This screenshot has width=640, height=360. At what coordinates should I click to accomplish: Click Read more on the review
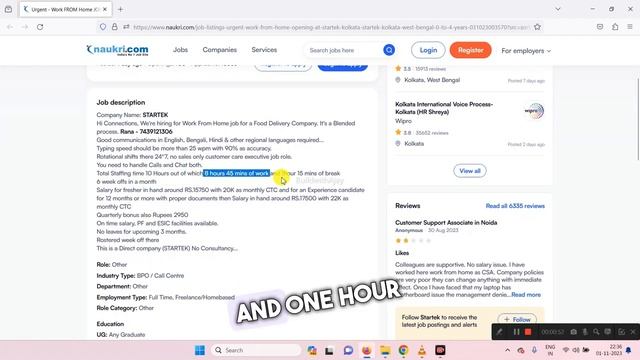526,295
